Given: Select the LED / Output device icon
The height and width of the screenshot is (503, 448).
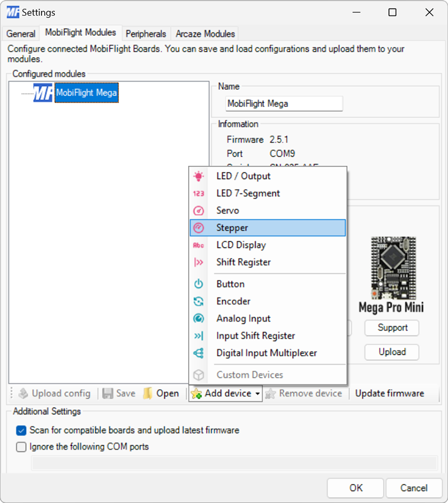Looking at the screenshot, I should coord(199,176).
